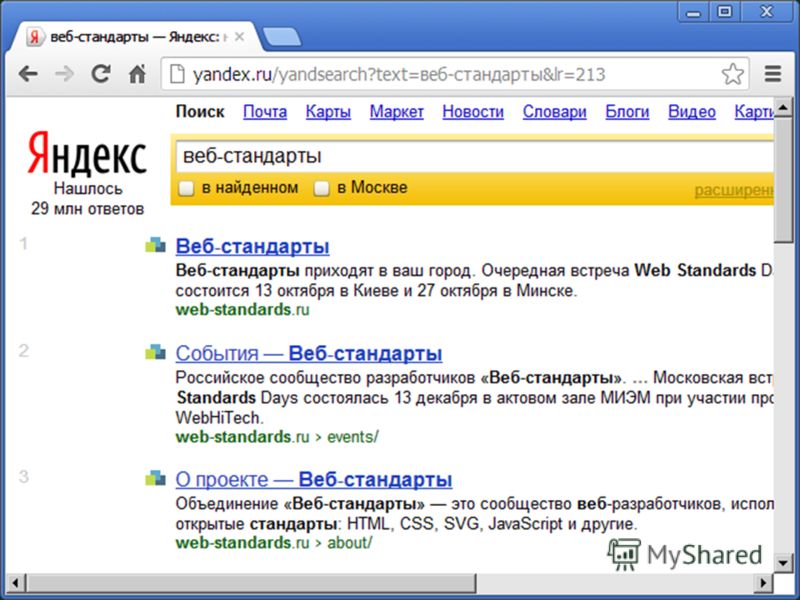Viewport: 800px width, 600px height.
Task: Open a new tab with the new-tab button
Action: point(281,37)
